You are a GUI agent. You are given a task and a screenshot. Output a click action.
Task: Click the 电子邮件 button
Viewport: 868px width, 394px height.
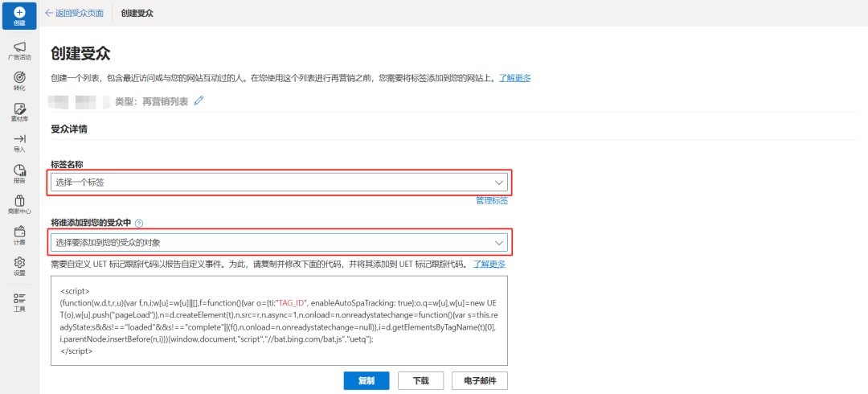pos(480,380)
